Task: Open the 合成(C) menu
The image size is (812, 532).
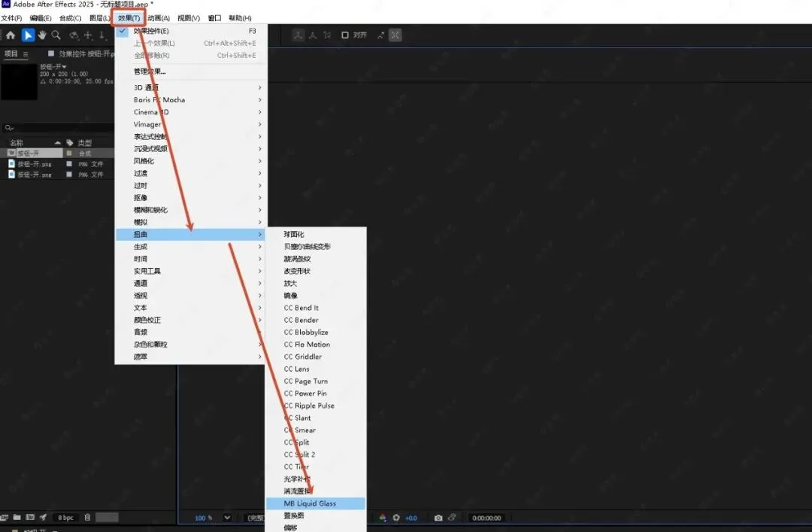Action: [71, 17]
